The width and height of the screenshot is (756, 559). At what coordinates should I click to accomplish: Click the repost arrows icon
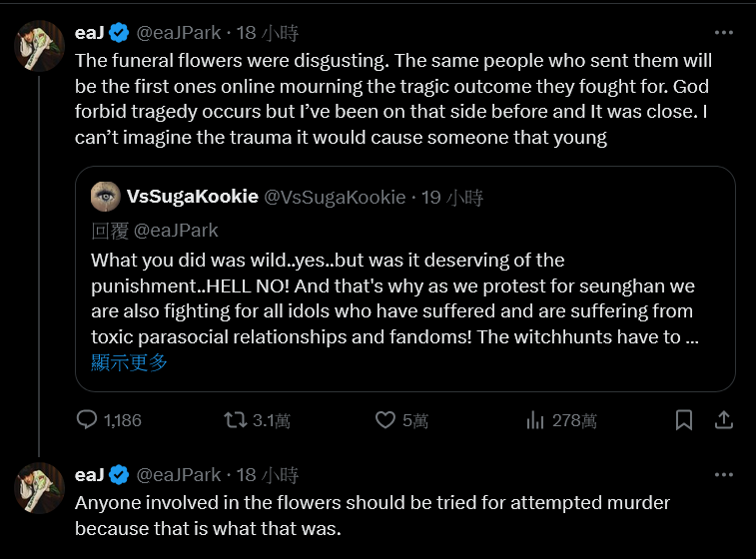[x=236, y=419]
